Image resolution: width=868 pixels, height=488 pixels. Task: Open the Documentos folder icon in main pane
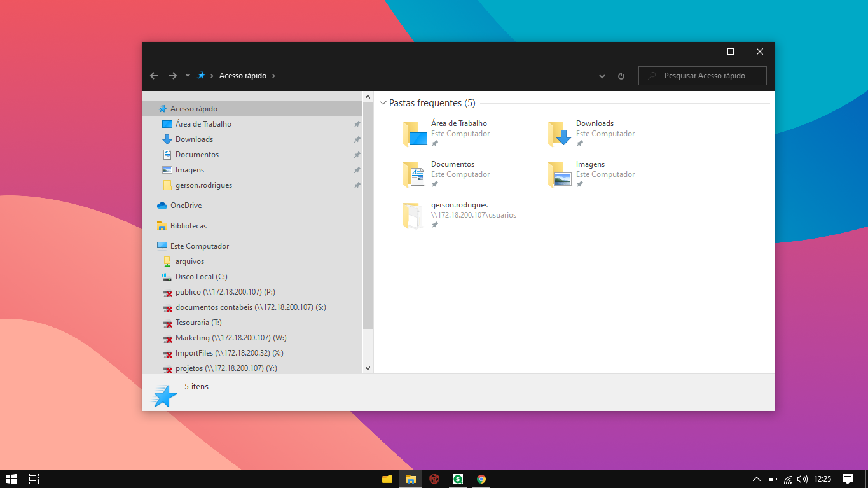tap(414, 174)
